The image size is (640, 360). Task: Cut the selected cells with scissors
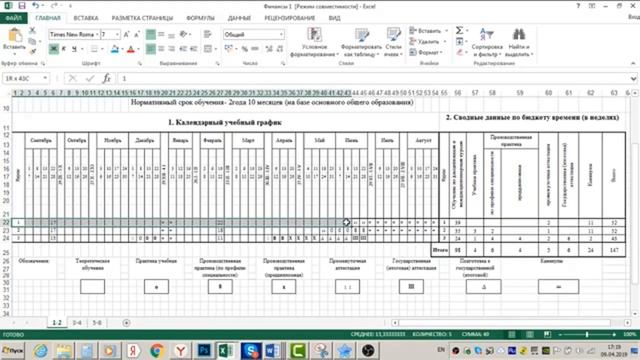[x=32, y=31]
